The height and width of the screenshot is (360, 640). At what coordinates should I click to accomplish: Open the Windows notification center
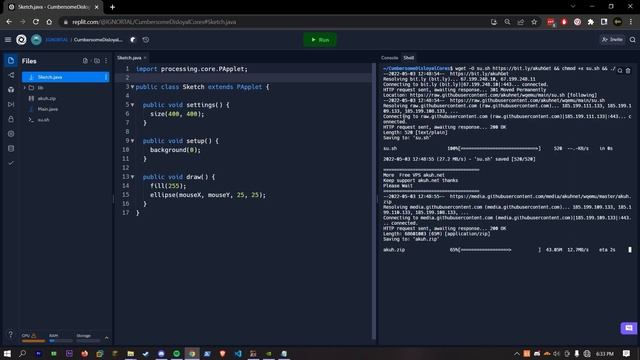tap(627, 353)
